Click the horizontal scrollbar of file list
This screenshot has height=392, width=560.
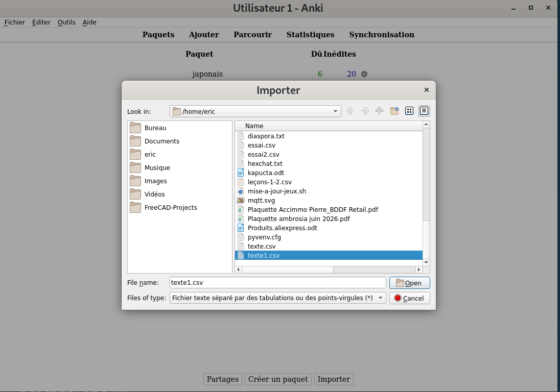click(288, 269)
